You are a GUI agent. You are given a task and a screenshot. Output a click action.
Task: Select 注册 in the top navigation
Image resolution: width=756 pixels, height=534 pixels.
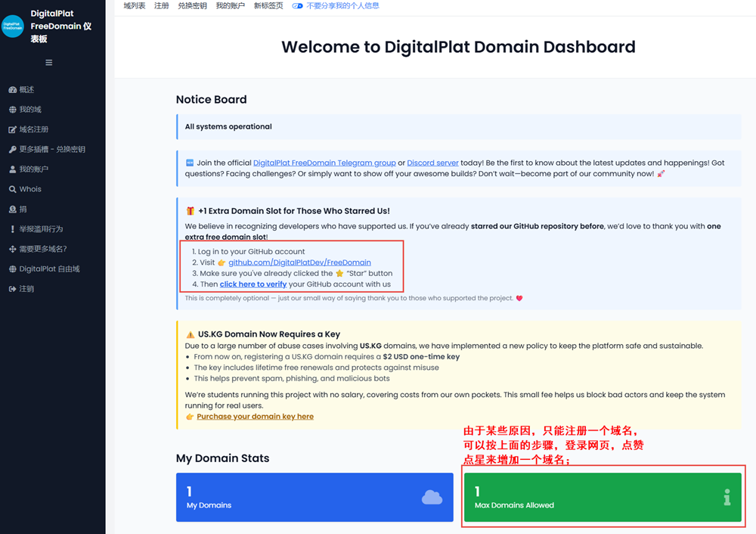coord(162,6)
